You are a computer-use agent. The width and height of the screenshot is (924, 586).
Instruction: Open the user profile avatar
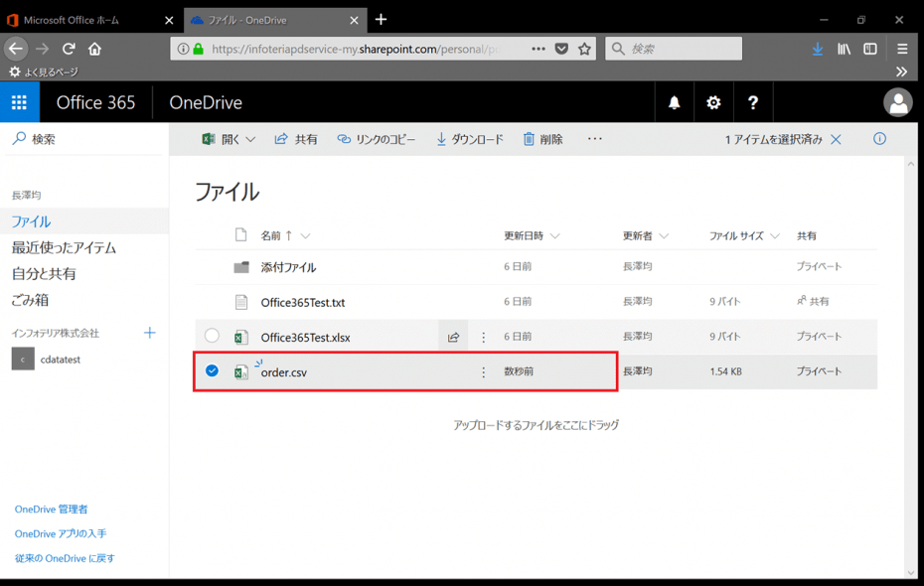click(897, 103)
